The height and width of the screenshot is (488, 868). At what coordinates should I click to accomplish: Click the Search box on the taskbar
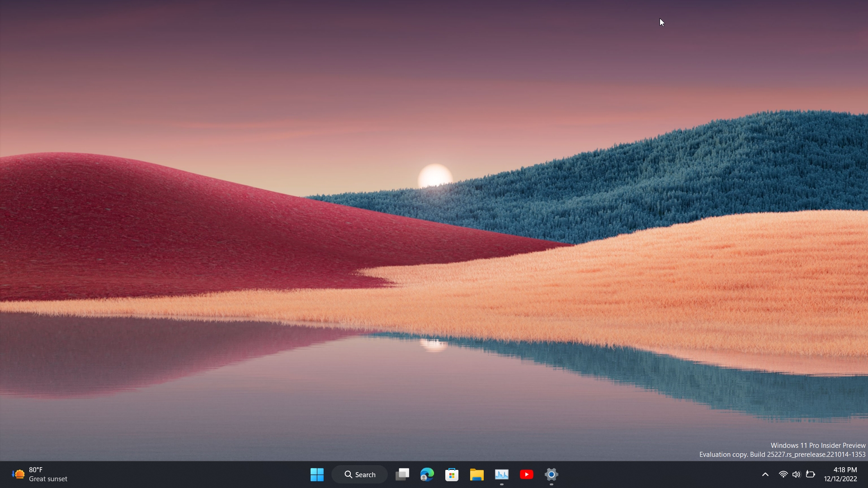[359, 474]
